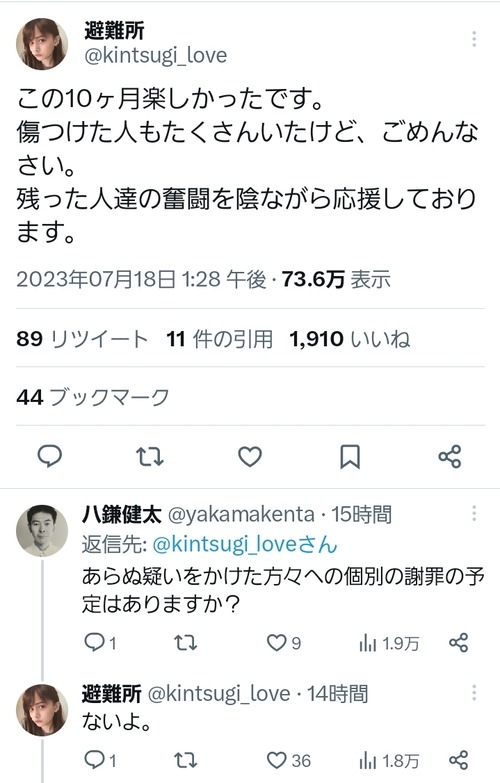
Task: Retweet 八鎌健太's reply
Action: click(186, 643)
